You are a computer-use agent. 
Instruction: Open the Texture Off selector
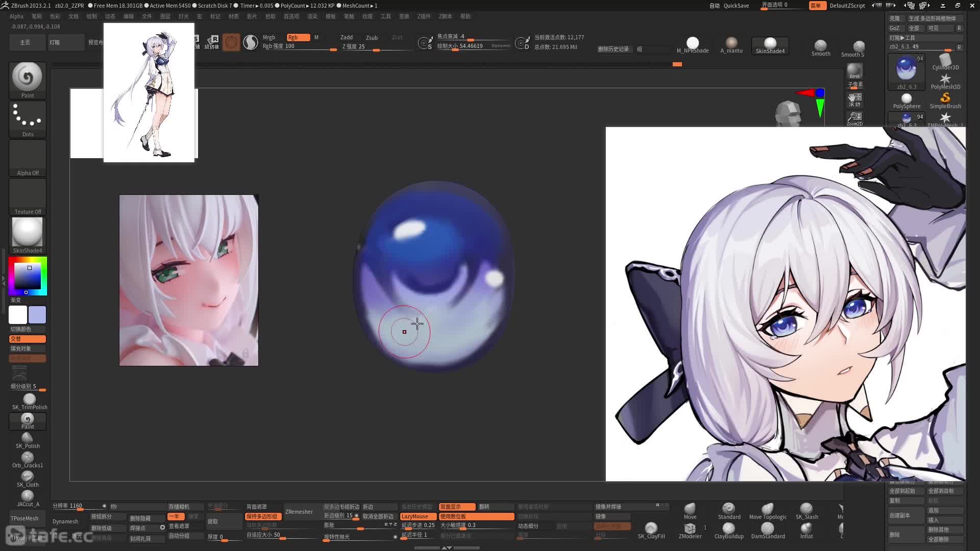click(x=28, y=197)
